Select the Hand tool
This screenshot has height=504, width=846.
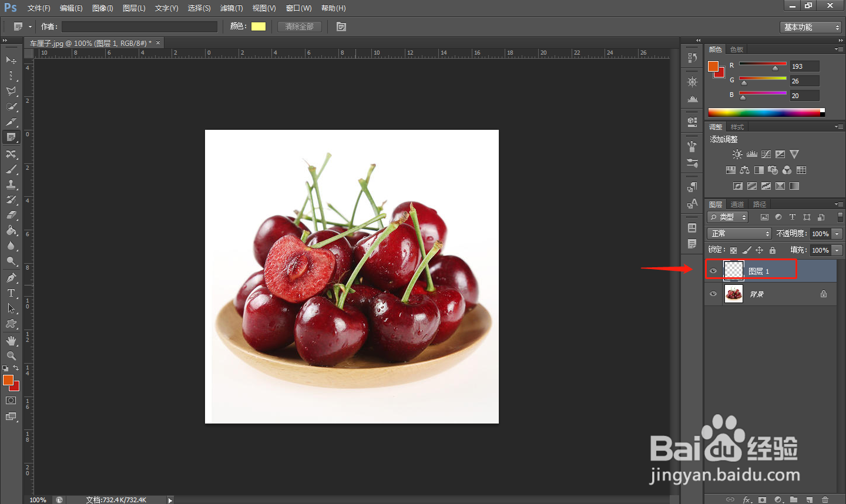point(11,341)
